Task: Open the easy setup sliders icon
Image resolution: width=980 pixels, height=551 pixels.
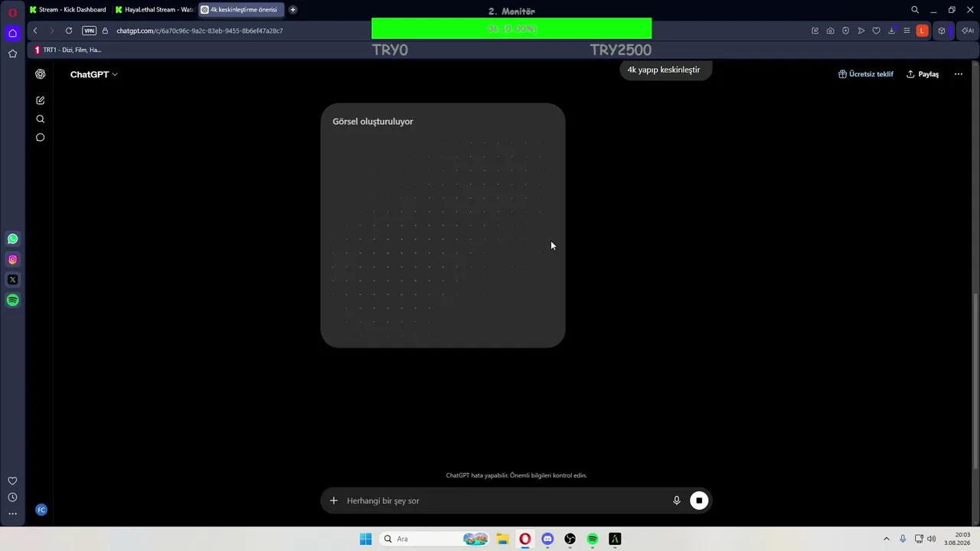Action: click(x=907, y=31)
